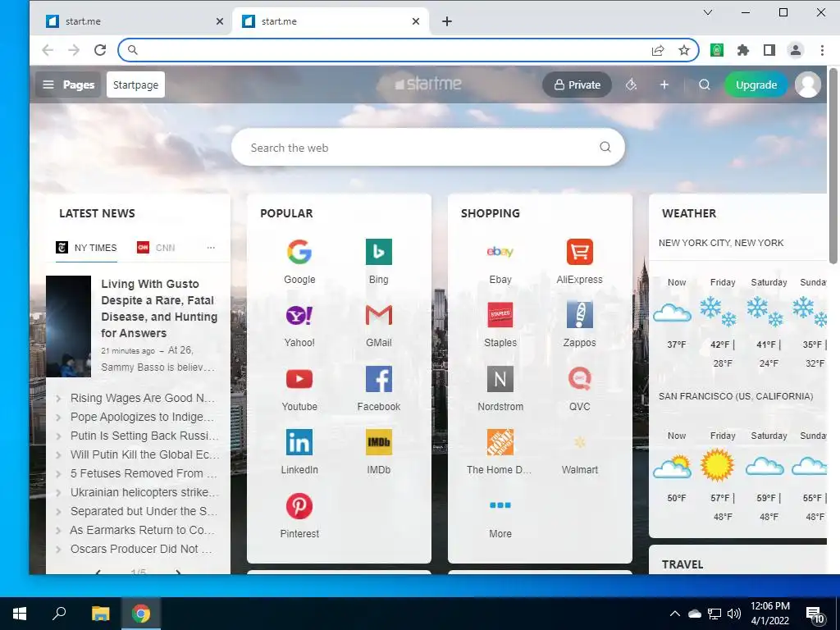Screen dimensions: 840x630
Task: Open Putin Is Setting Back Russia headline
Action: (144, 436)
